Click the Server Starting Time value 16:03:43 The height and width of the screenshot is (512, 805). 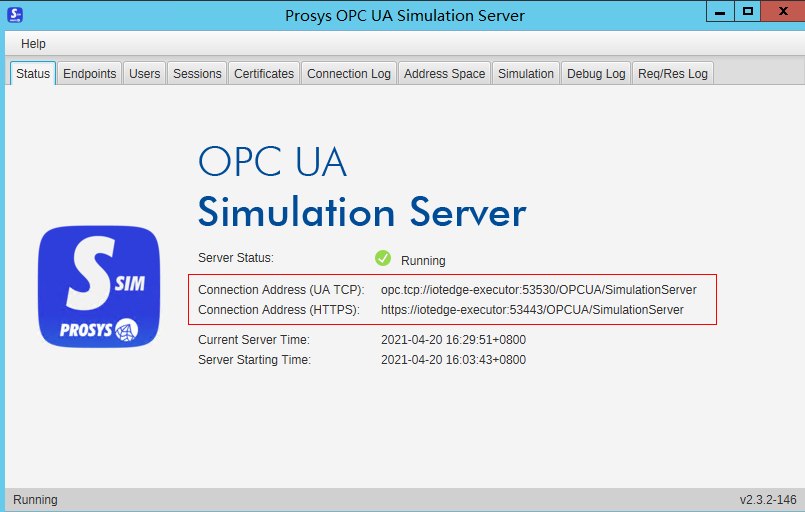pos(453,360)
